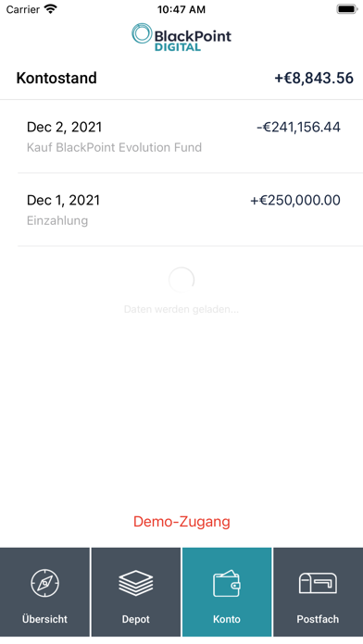The width and height of the screenshot is (363, 644).
Task: Tap the +€250,000.00 amount
Action: (x=295, y=200)
